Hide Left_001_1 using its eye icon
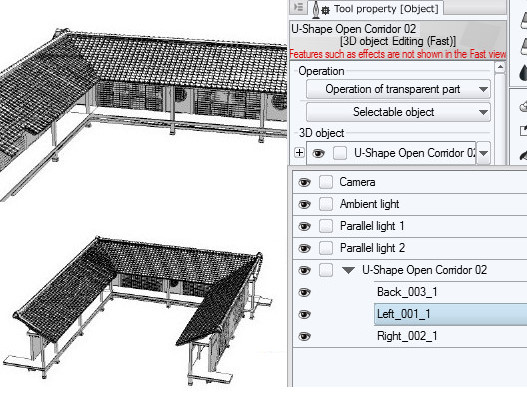The height and width of the screenshot is (397, 527). tap(304, 314)
